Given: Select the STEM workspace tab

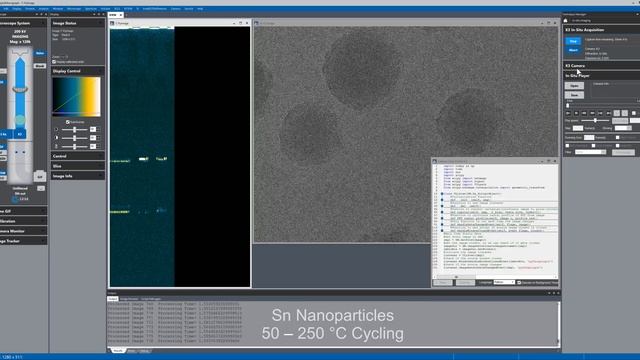Looking at the screenshot, I should pyautogui.click(x=113, y=15).
